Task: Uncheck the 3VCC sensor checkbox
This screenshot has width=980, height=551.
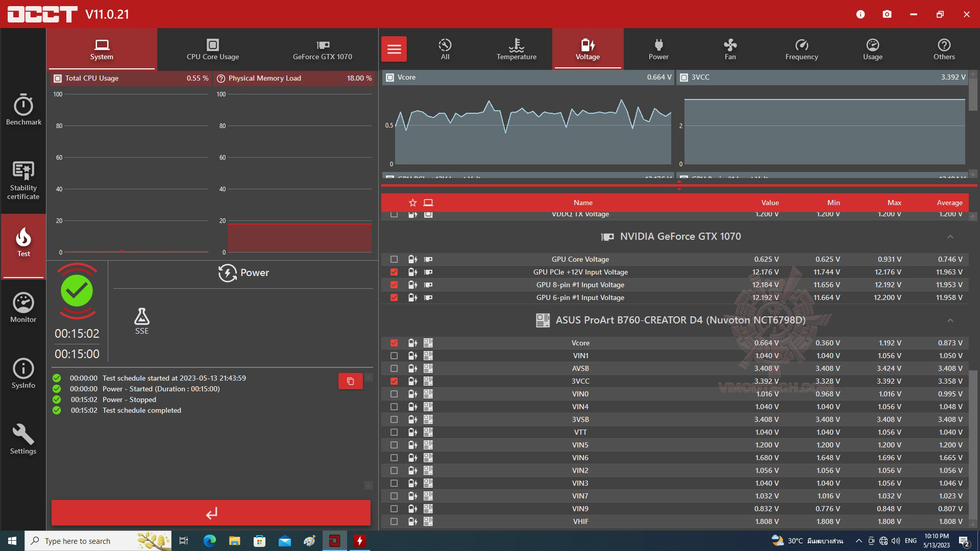Action: click(x=394, y=381)
